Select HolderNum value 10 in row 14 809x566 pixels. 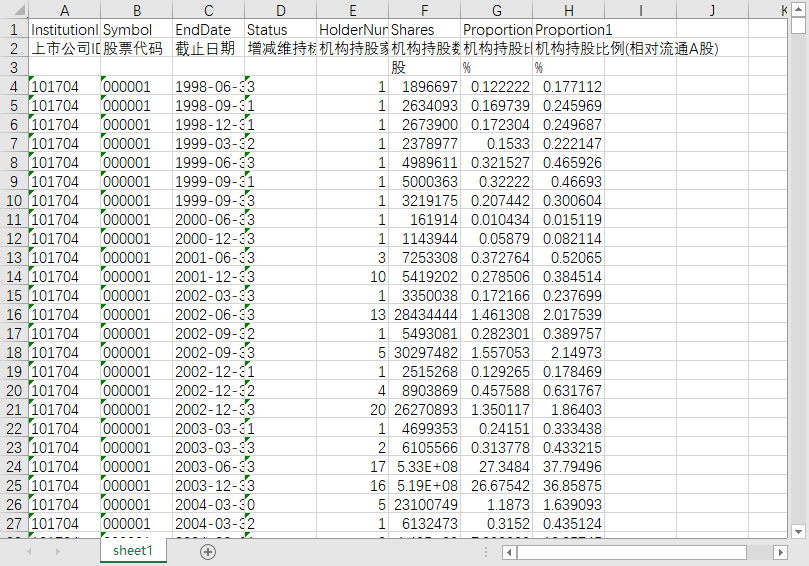352,277
